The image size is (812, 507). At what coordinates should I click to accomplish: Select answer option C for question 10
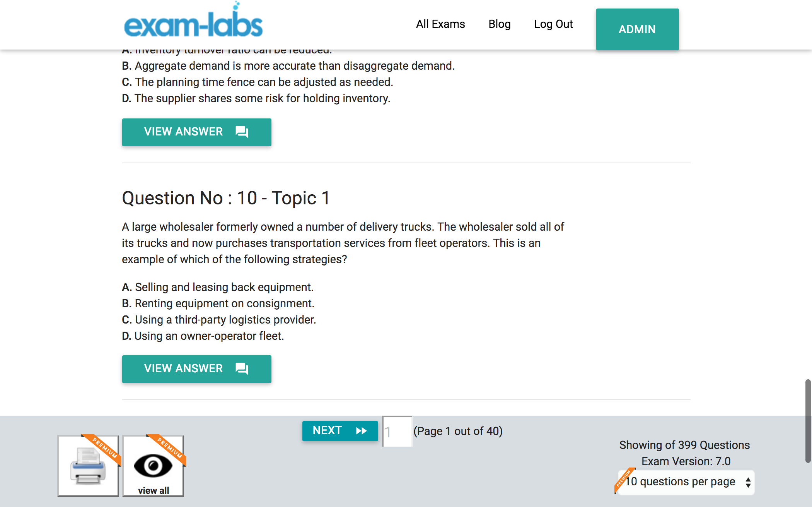(x=219, y=320)
